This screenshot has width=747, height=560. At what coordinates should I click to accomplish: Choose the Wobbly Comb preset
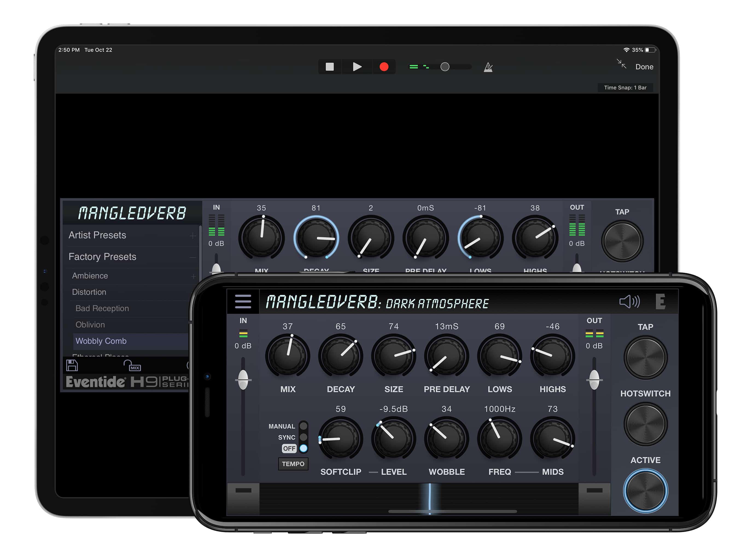pyautogui.click(x=131, y=341)
